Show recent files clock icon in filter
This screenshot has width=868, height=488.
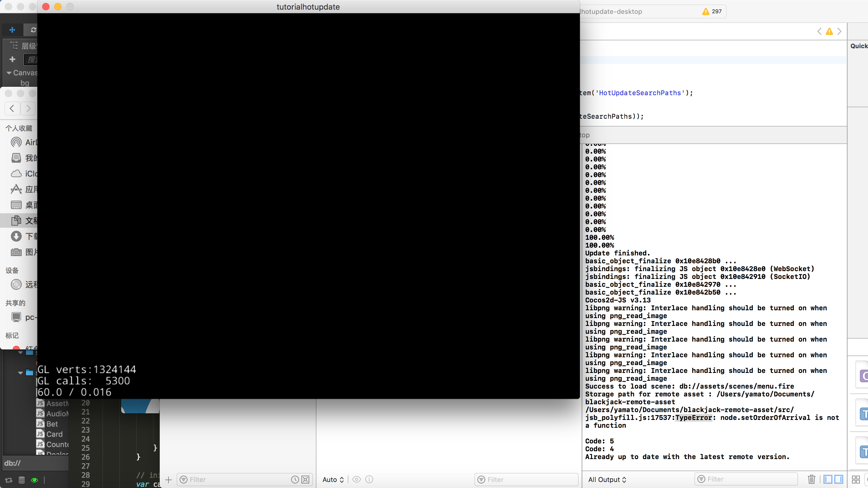295,480
